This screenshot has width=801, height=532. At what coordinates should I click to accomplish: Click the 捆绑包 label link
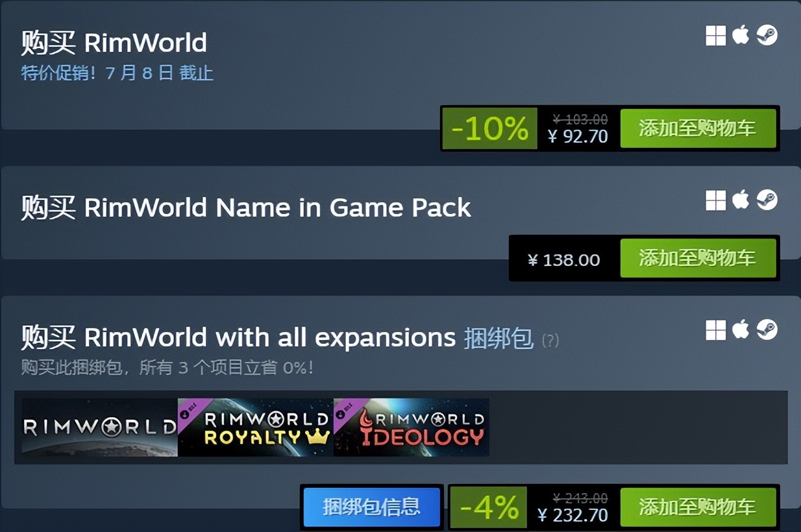coord(499,338)
